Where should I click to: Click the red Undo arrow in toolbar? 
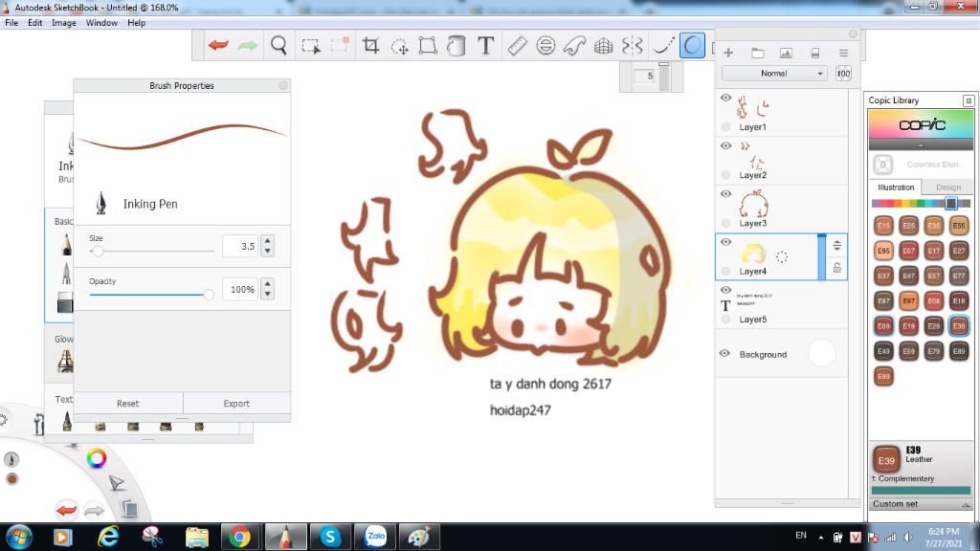point(218,46)
